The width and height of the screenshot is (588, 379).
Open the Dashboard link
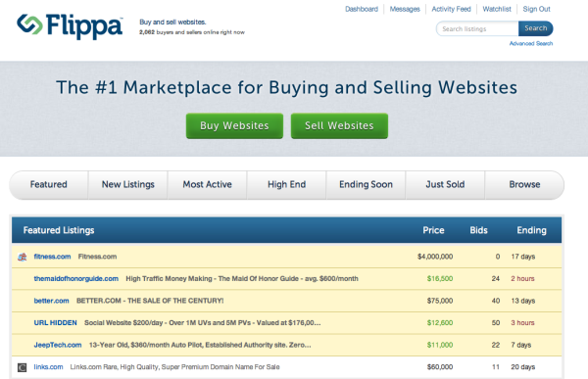tap(362, 9)
